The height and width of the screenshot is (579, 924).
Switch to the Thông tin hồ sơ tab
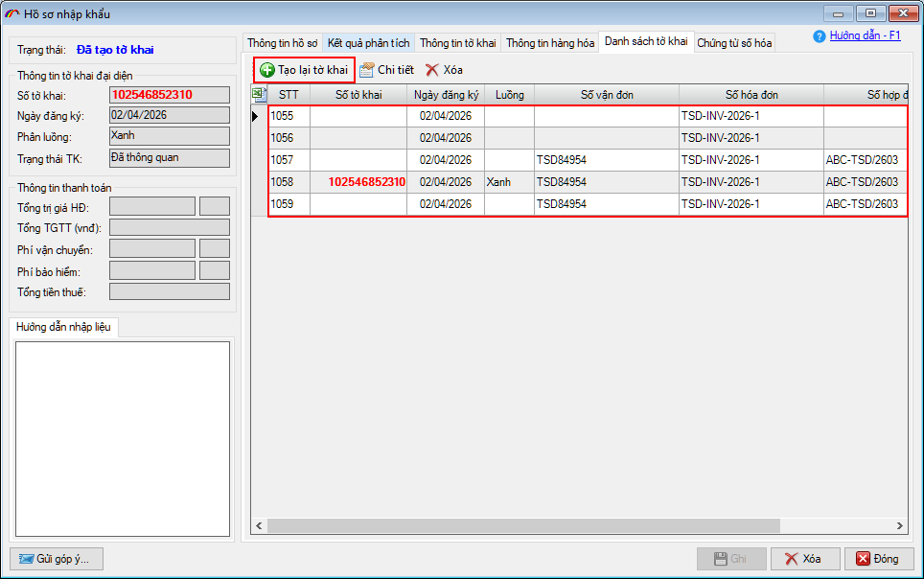(282, 43)
